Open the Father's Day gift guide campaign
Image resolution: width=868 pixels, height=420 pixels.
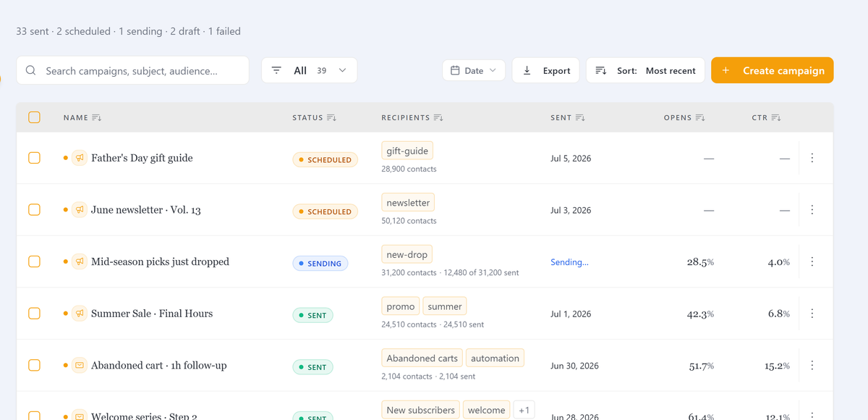142,158
